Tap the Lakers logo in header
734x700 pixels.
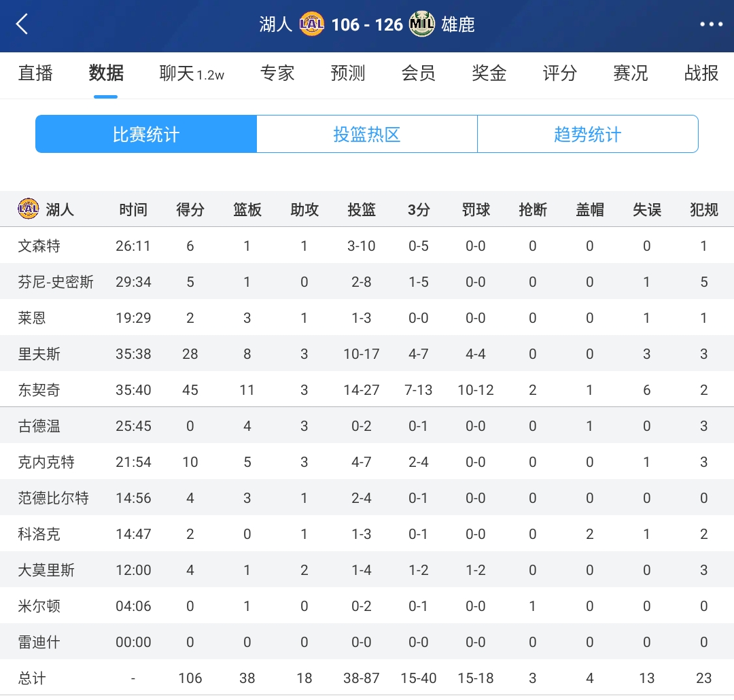pos(312,25)
